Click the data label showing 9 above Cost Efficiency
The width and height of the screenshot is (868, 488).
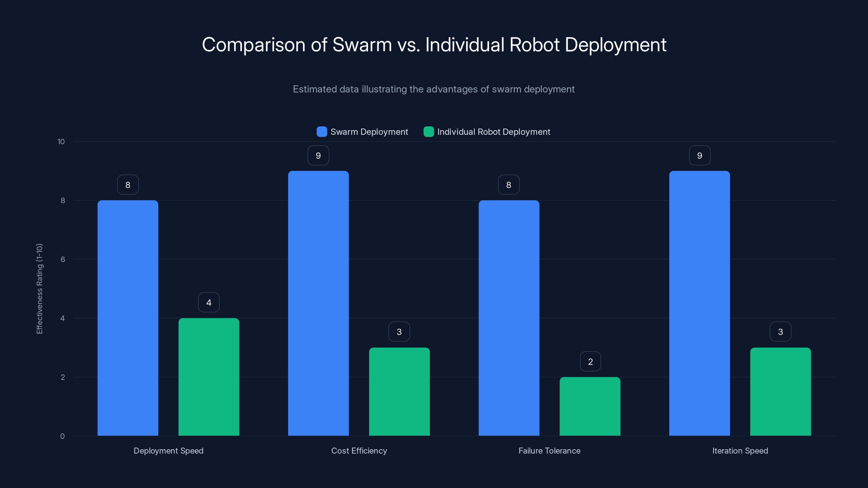coord(318,155)
